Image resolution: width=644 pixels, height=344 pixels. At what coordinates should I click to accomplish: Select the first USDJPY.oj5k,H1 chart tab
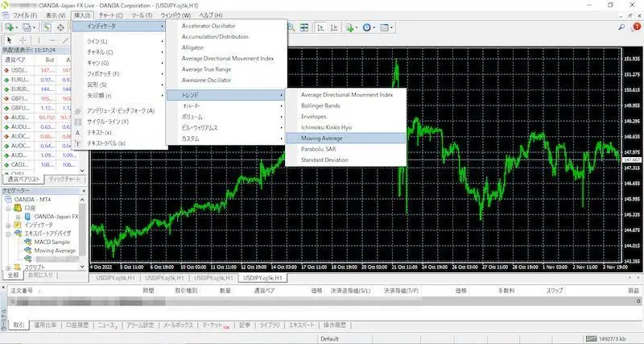click(115, 278)
